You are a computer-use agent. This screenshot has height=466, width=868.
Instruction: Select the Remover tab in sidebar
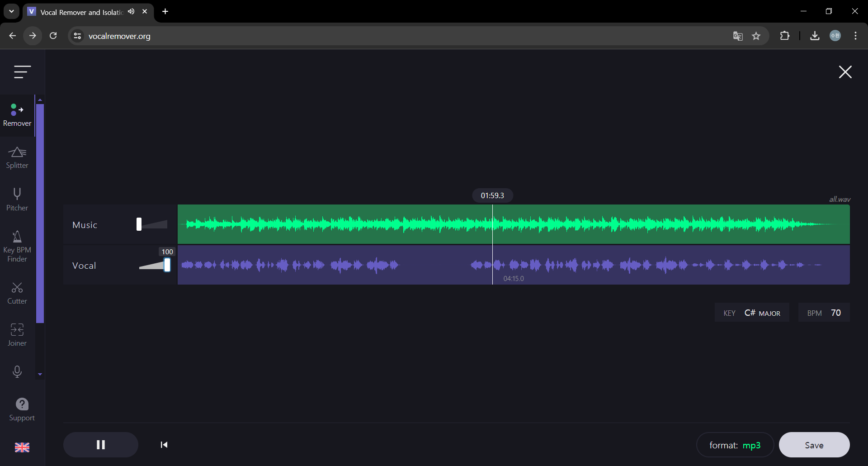(x=17, y=115)
